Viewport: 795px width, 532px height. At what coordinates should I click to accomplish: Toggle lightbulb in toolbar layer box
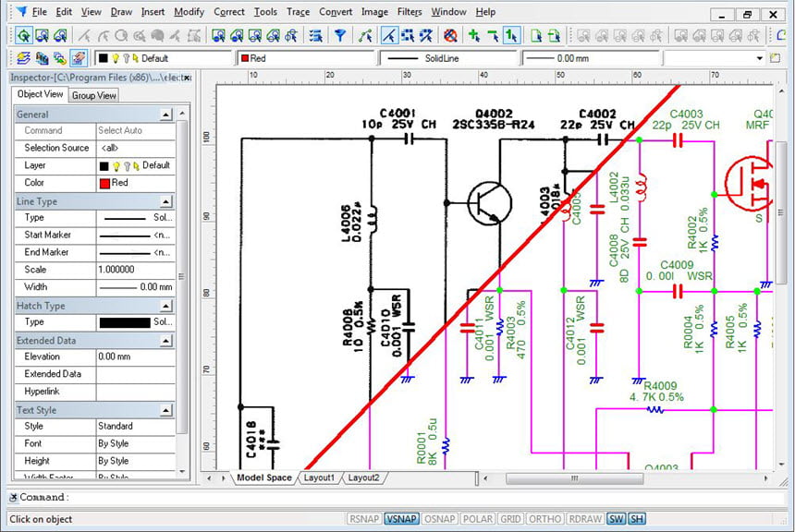[x=116, y=58]
